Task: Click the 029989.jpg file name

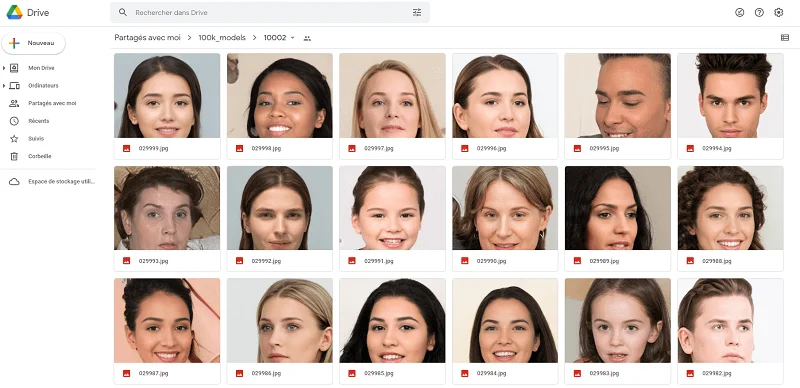Action: click(x=604, y=261)
